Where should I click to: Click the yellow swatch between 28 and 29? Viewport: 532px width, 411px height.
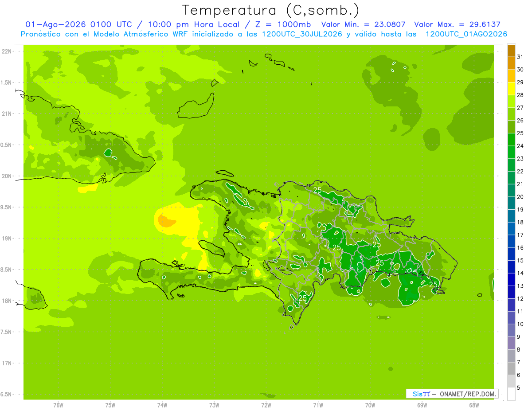pos(511,89)
